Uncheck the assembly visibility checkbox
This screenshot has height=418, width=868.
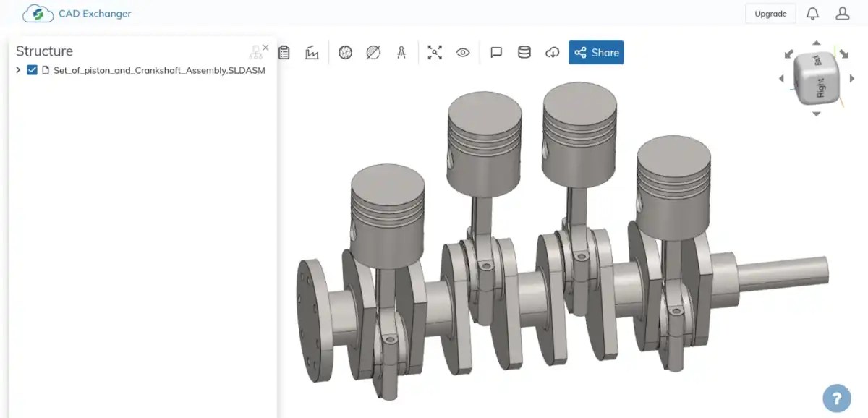30,70
